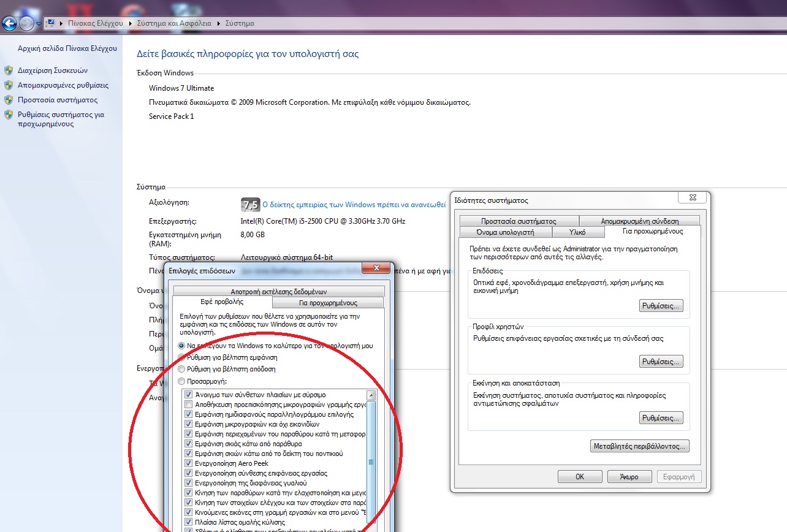Open the Απομακρυσμένες ρυθμίσεις link

coord(63,85)
